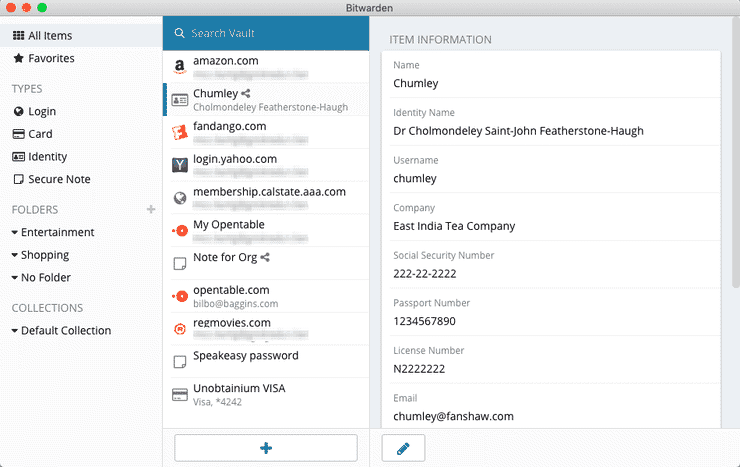The height and width of the screenshot is (467, 740).
Task: Filter by Login type
Action: point(81,111)
